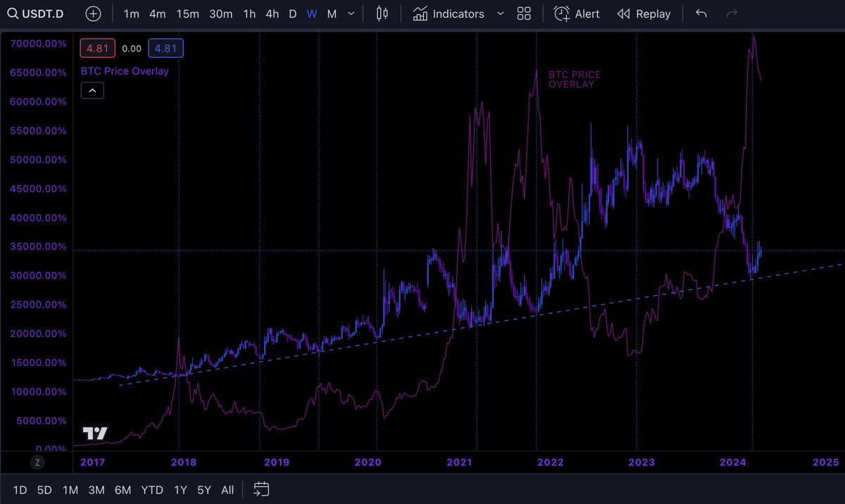Choose the D daily timeframe

pyautogui.click(x=293, y=13)
